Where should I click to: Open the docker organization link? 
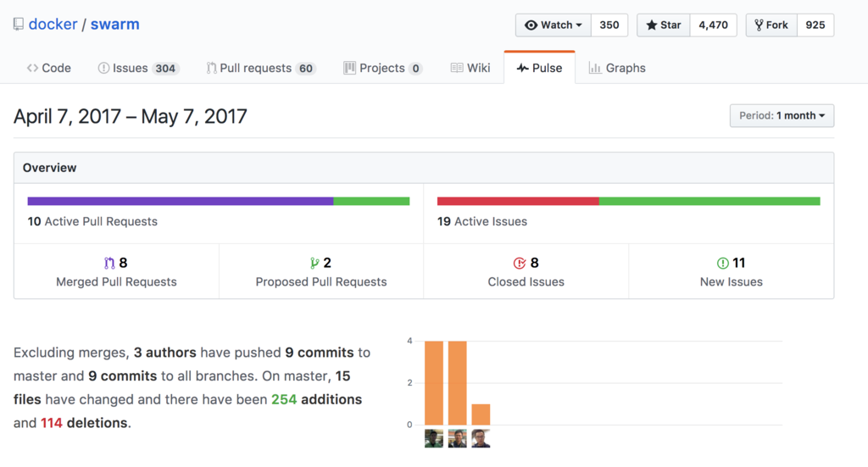pos(53,25)
